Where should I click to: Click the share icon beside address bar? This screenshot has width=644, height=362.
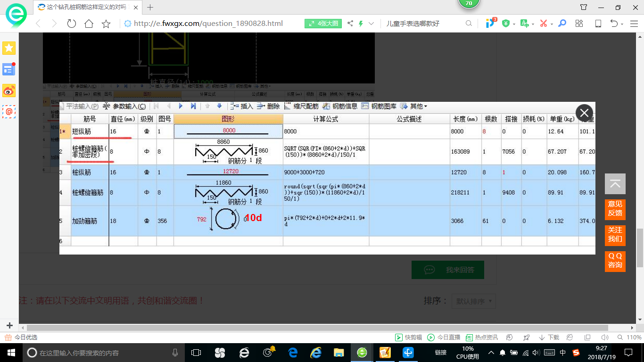350,23
